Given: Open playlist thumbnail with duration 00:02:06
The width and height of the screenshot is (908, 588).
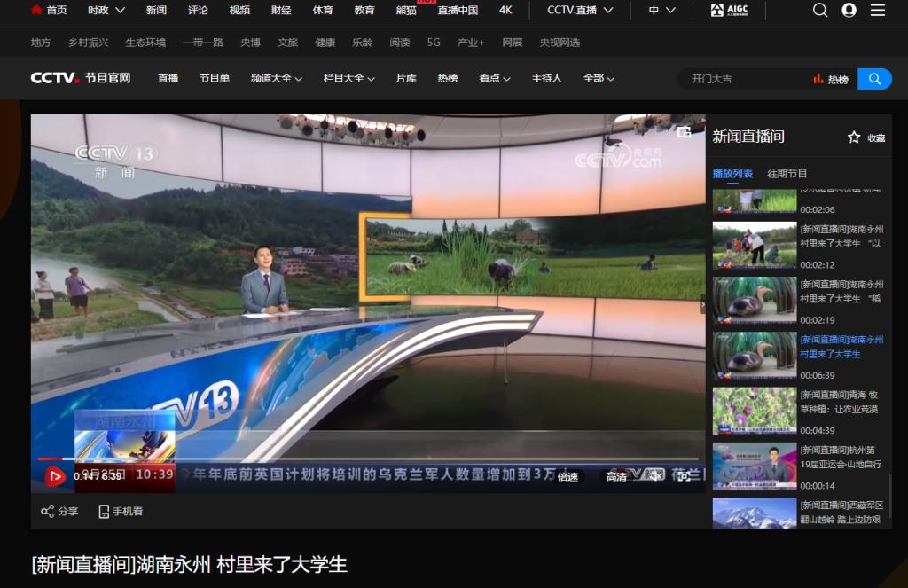Looking at the screenshot, I should pyautogui.click(x=755, y=201).
